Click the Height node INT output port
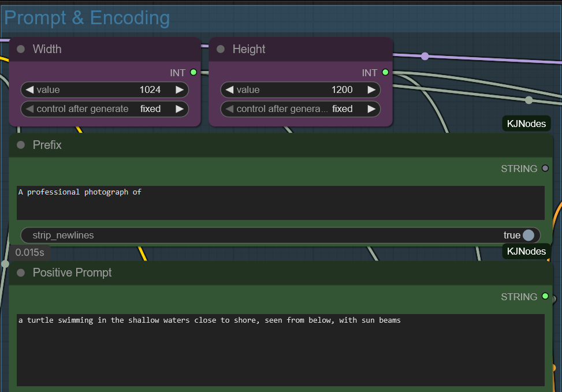 (x=385, y=73)
